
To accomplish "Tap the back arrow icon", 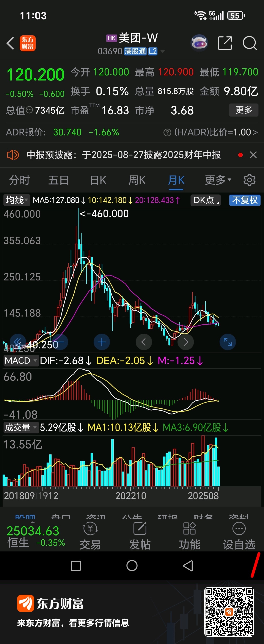I will pyautogui.click(x=10, y=43).
